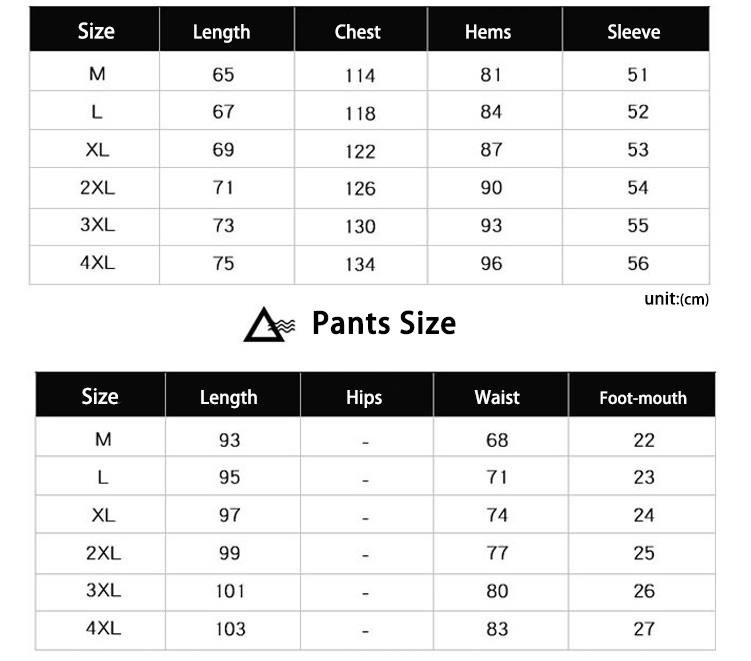Select the Hems column header
Image resolution: width=751 pixels, height=661 pixels.
tap(488, 32)
